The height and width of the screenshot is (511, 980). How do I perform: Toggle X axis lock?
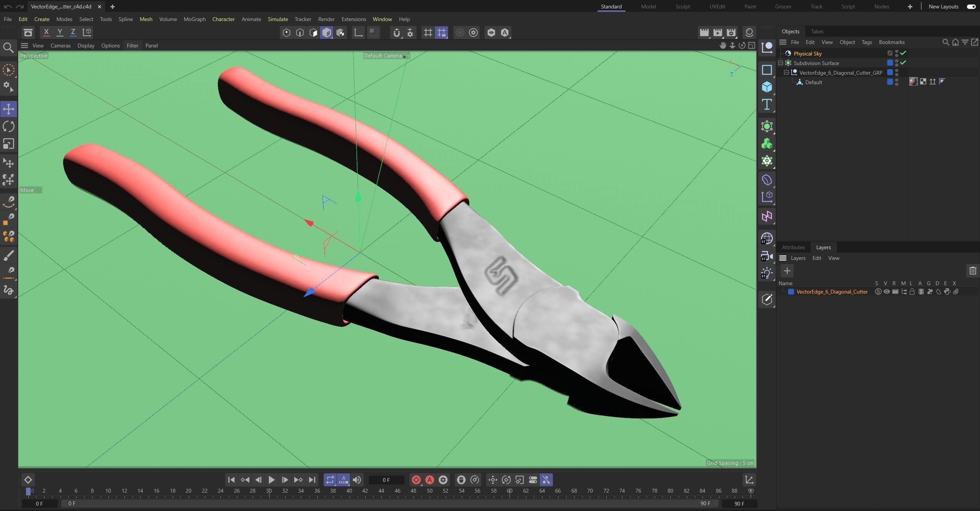coord(46,33)
